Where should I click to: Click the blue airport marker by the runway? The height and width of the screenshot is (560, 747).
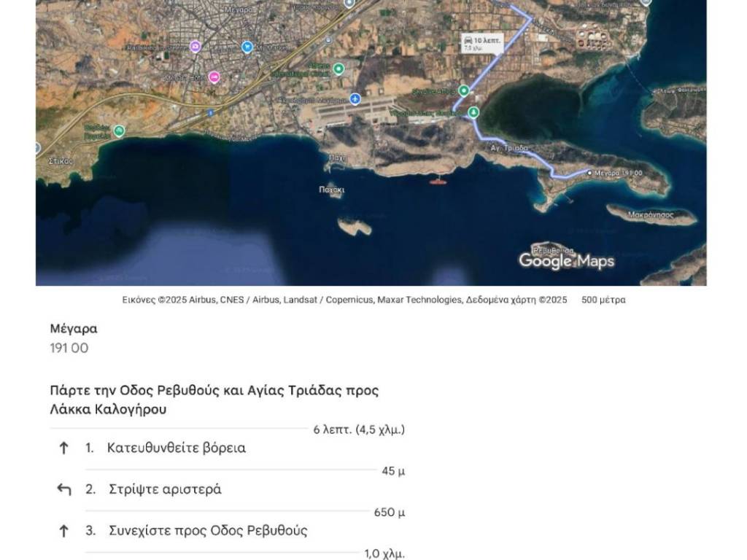click(x=355, y=99)
